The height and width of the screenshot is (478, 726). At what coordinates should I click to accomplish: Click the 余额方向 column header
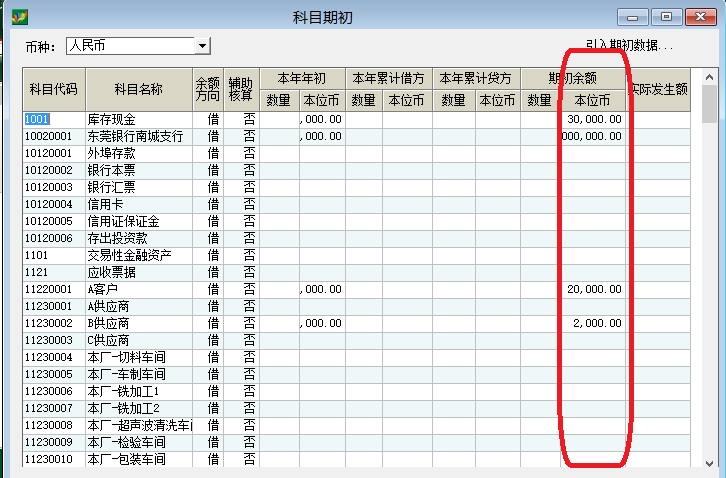pos(207,89)
